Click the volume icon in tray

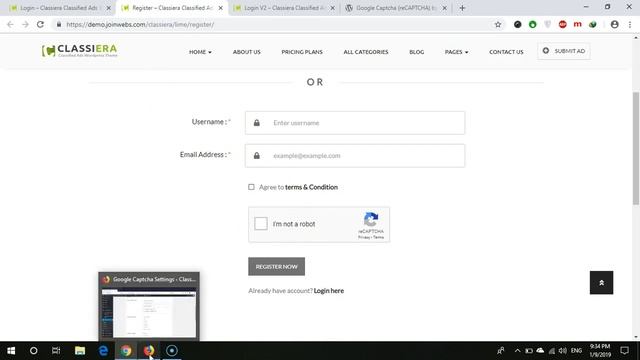[563, 351]
